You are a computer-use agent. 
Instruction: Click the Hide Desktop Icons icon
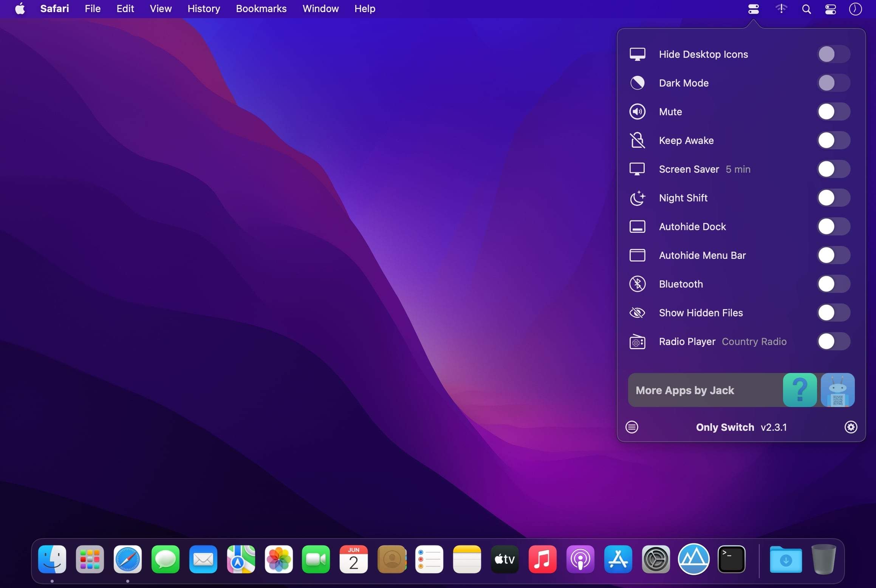pos(637,54)
